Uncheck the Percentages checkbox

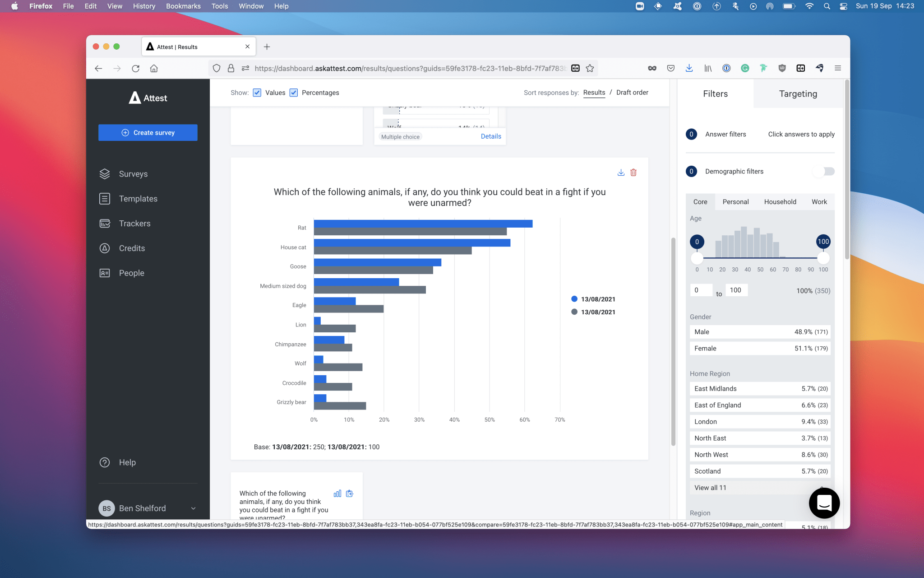[x=294, y=93]
